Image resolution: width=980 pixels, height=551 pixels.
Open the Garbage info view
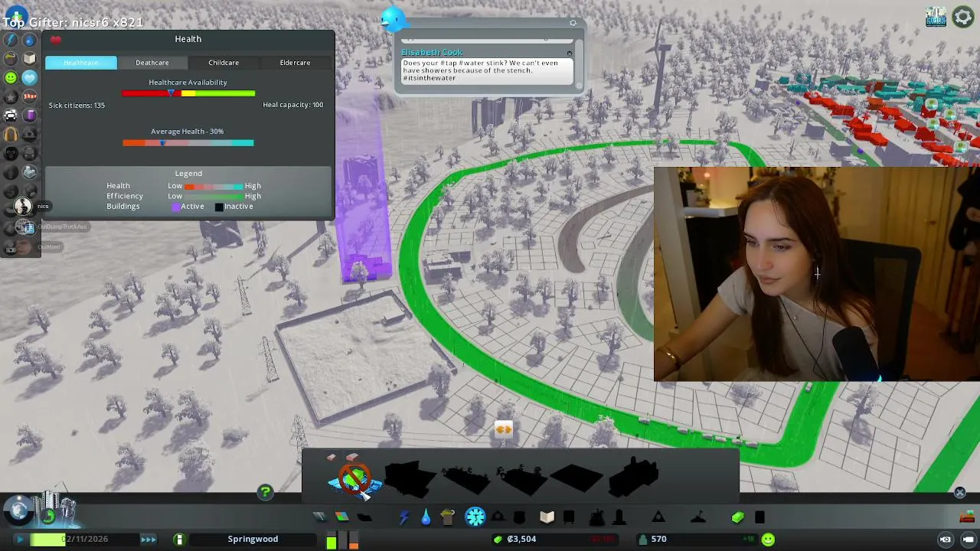tap(11, 58)
